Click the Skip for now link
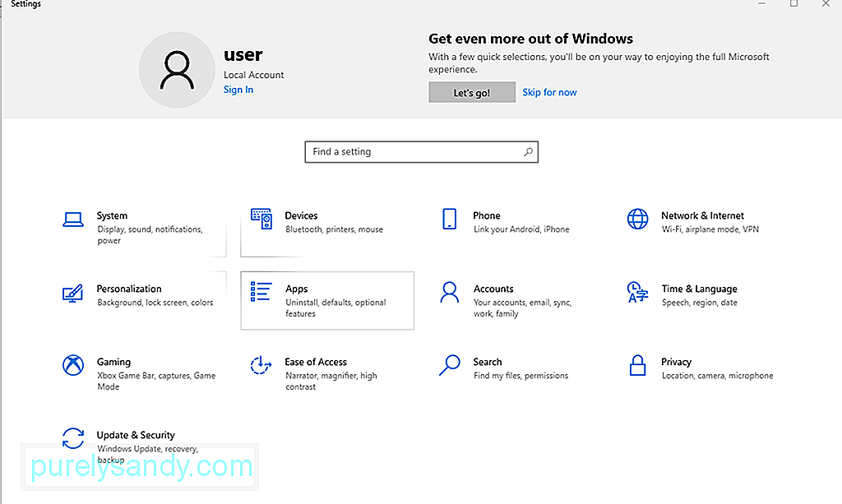The image size is (842, 504). coord(549,92)
